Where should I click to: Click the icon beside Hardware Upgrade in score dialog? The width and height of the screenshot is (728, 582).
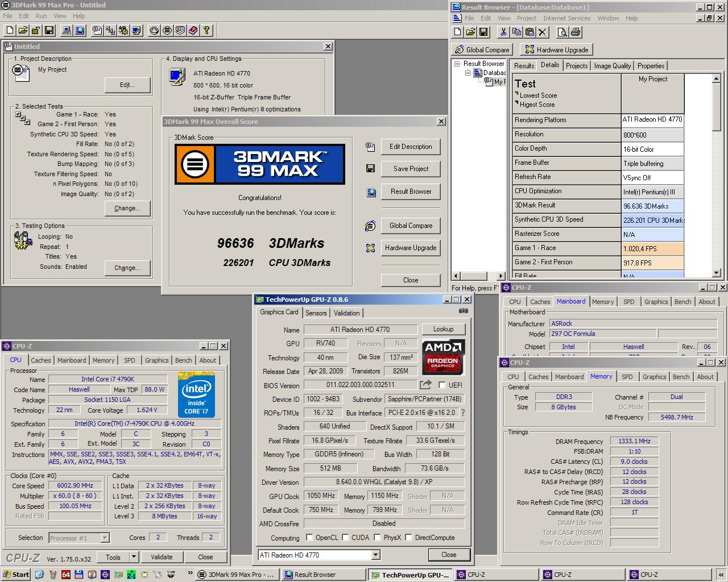click(370, 248)
